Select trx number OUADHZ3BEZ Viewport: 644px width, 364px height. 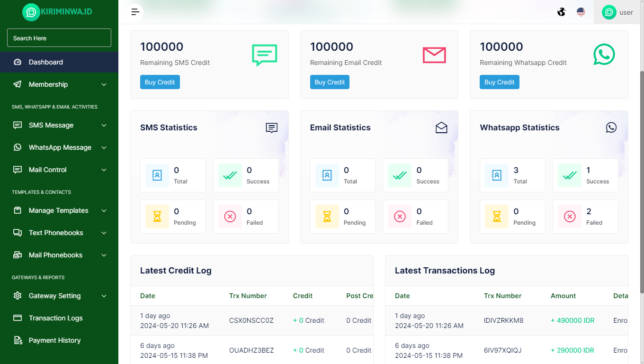tap(251, 350)
